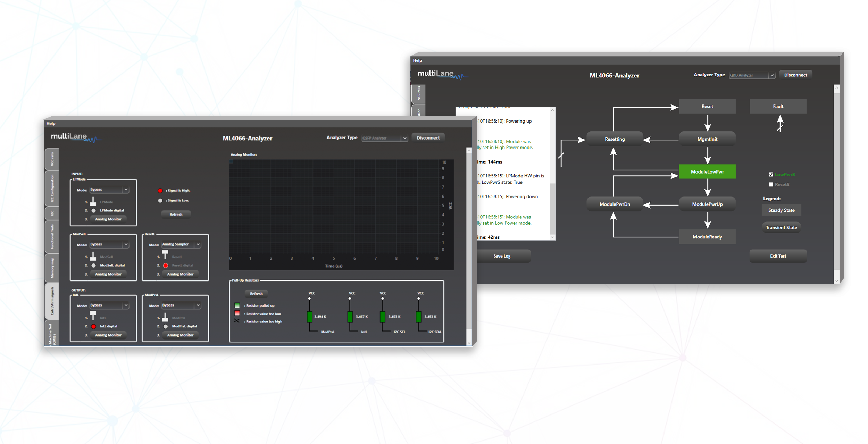Click the grey Signal is Low legend indicator
This screenshot has width=868, height=444.
[160, 201]
